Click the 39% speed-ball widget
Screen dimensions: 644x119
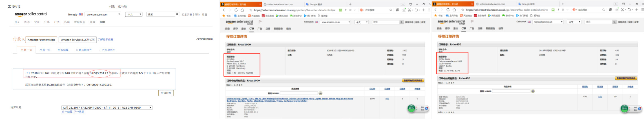[x=624, y=108]
